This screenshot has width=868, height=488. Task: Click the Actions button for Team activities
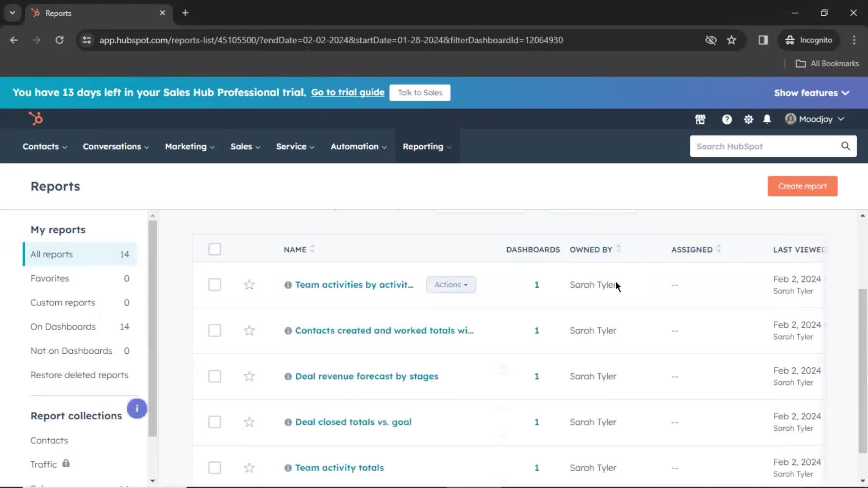451,284
